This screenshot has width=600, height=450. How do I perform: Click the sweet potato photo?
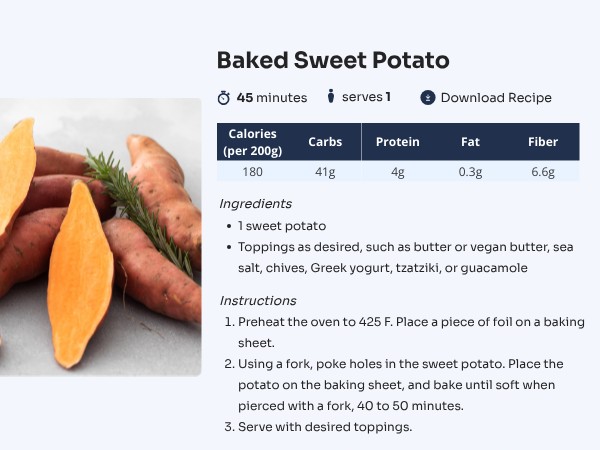(x=100, y=235)
